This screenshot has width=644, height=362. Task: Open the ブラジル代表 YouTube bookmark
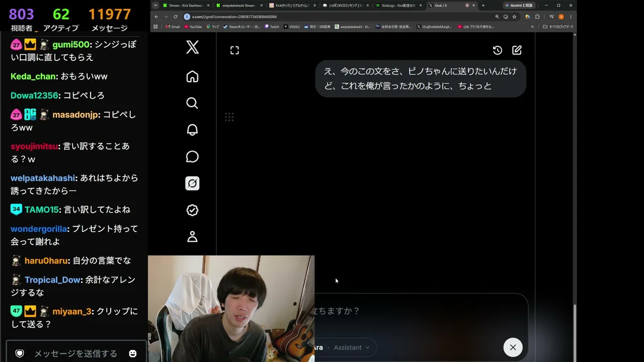(476, 27)
